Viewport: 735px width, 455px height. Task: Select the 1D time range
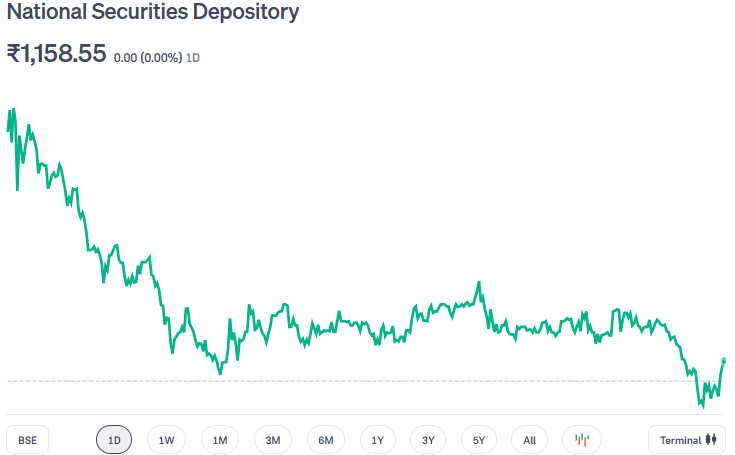pos(114,440)
